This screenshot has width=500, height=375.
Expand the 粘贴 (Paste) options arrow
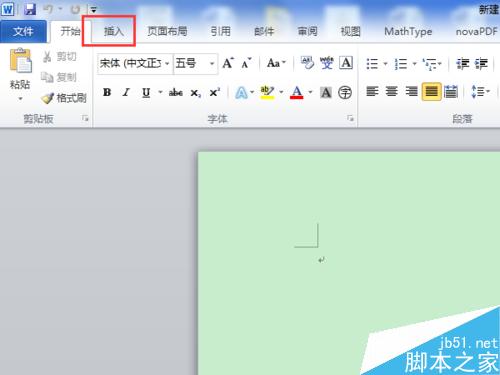point(20,99)
